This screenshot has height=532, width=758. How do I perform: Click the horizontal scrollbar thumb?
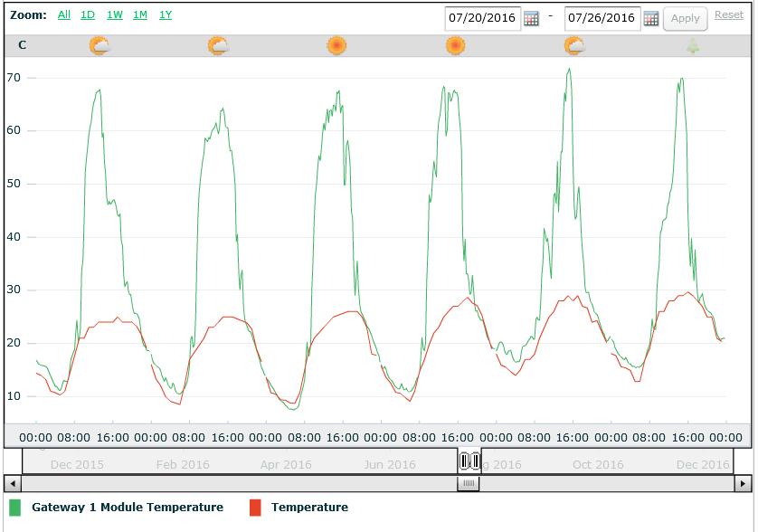pos(469,483)
